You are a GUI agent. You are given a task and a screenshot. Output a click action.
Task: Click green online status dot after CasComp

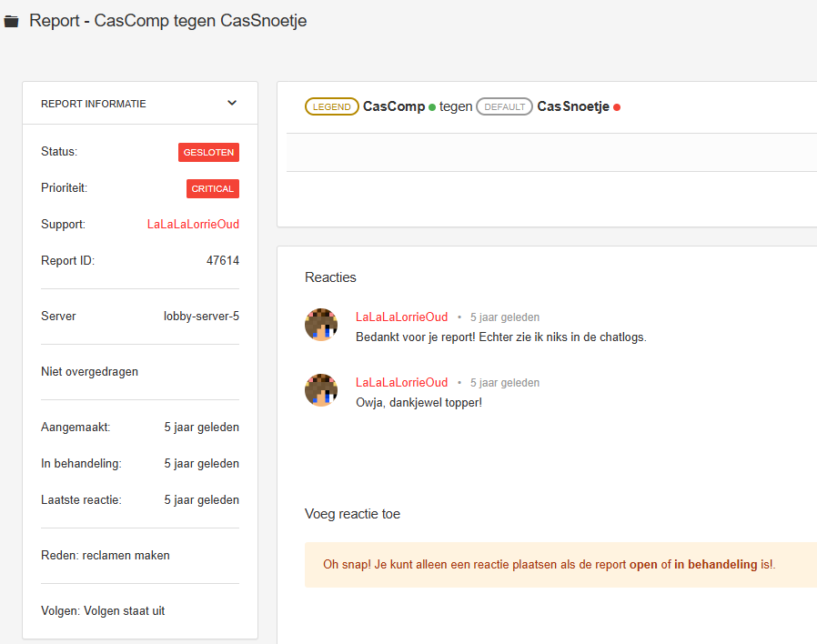click(432, 107)
